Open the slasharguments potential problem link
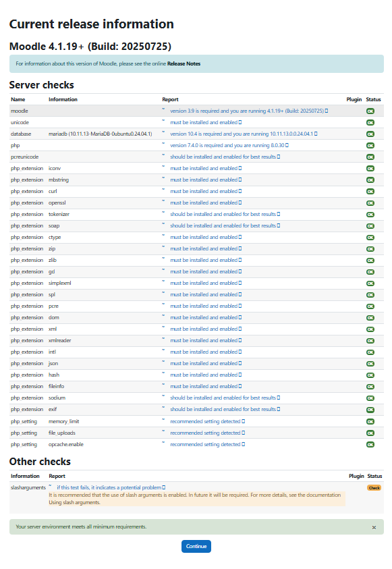 click(111, 487)
